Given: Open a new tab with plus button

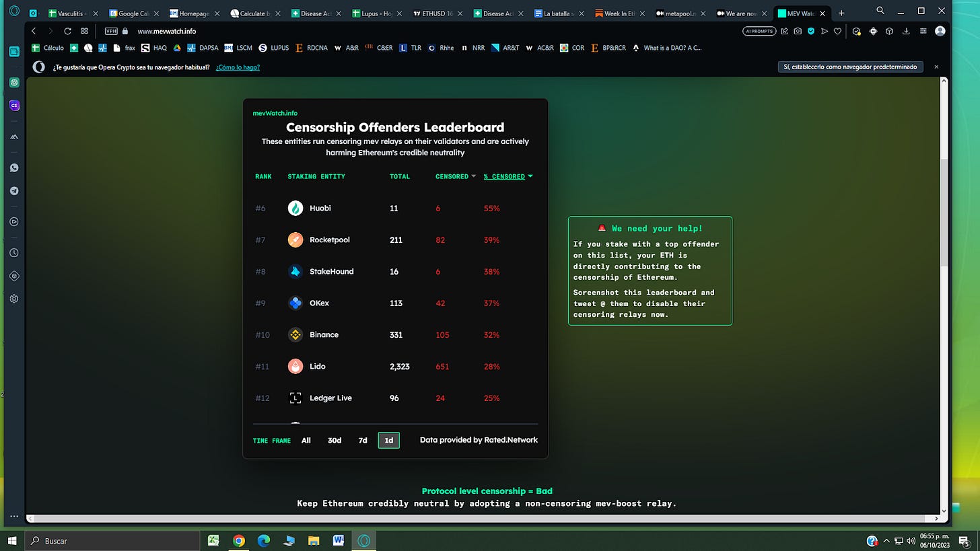Looking at the screenshot, I should point(841,13).
